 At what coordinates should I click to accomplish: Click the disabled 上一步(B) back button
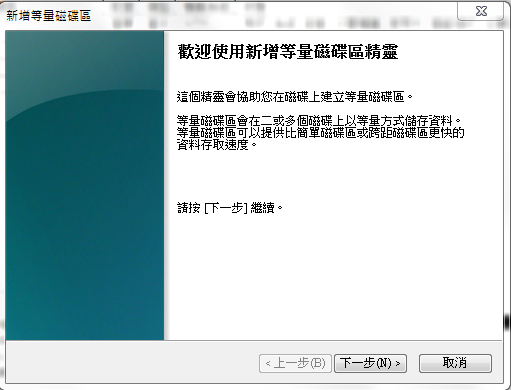pos(295,363)
